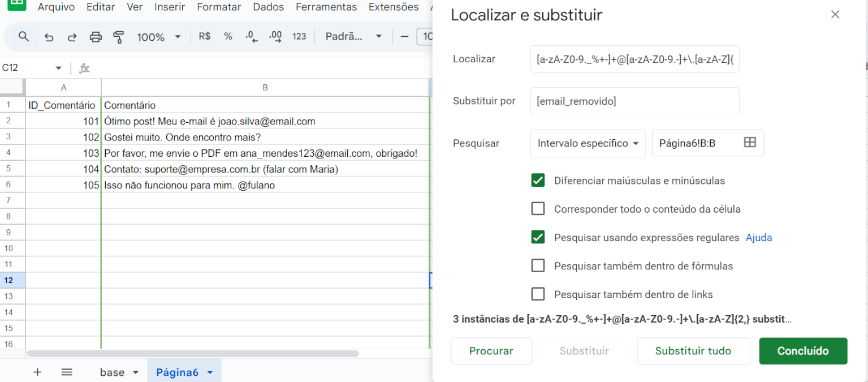
Task: Click the horizontal scrollbar of the sheet
Action: click(x=192, y=353)
